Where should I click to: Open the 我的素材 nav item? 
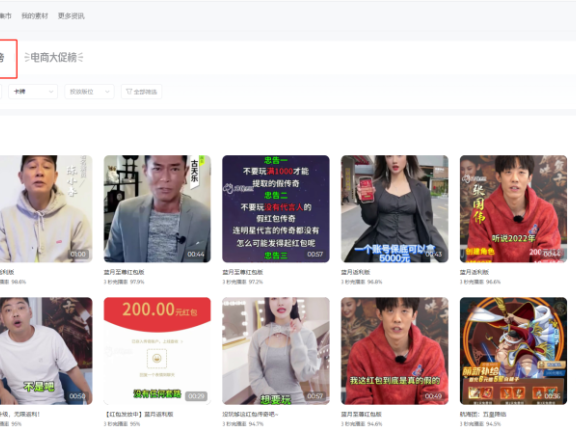click(35, 16)
